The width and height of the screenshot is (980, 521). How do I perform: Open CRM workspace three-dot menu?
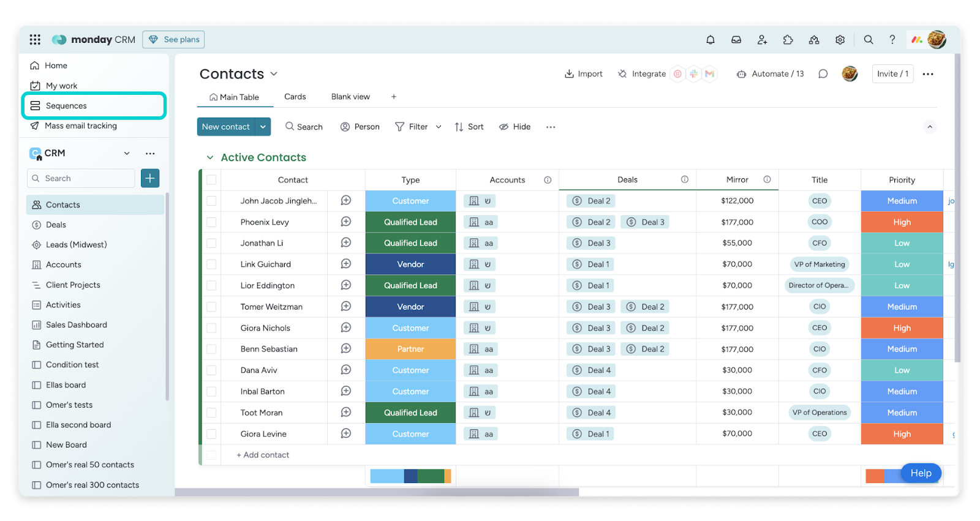[x=150, y=153]
